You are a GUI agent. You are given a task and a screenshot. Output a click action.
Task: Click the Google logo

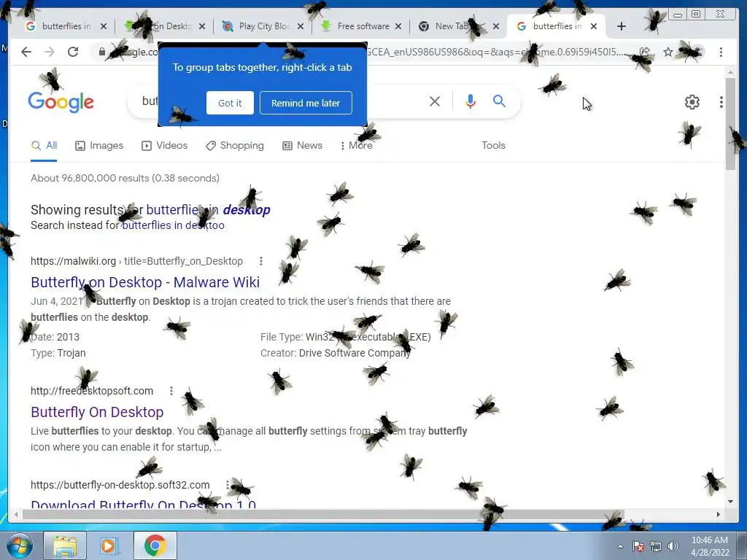(x=61, y=102)
